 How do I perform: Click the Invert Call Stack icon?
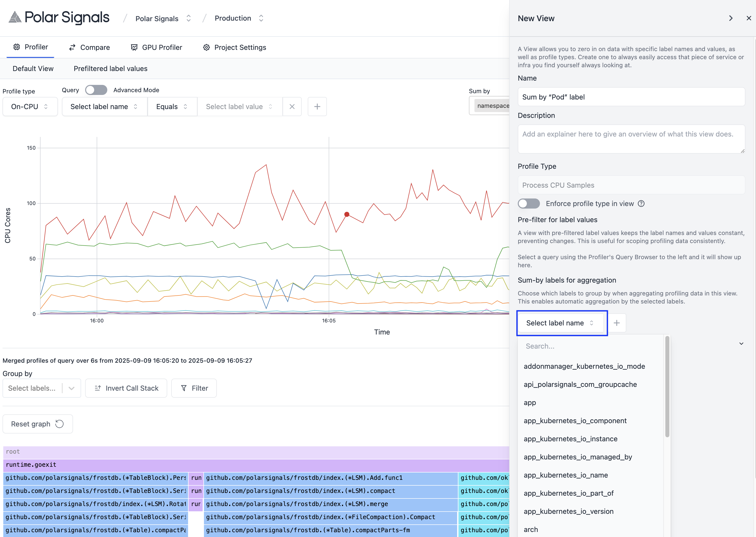(x=98, y=388)
